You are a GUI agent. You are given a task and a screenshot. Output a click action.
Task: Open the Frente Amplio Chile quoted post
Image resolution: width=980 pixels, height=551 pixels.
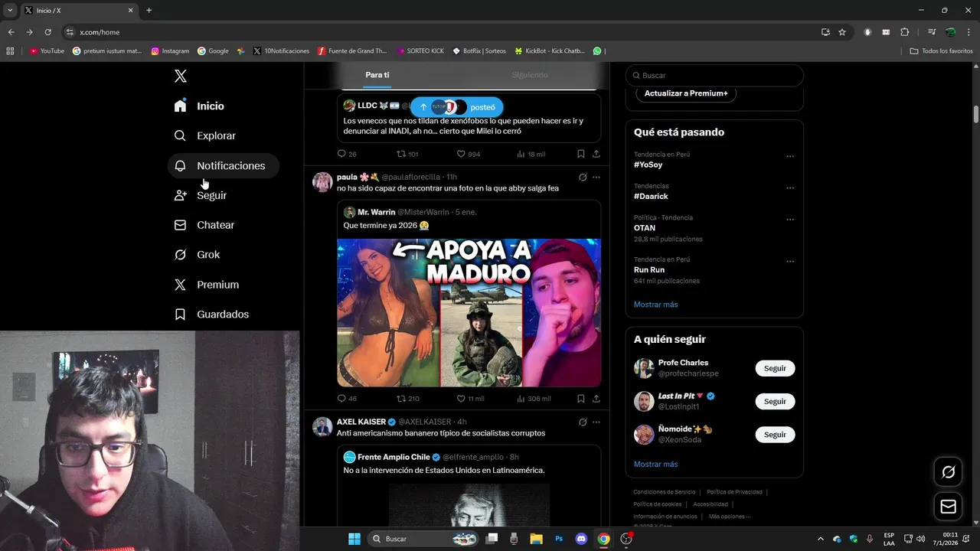[469, 486]
